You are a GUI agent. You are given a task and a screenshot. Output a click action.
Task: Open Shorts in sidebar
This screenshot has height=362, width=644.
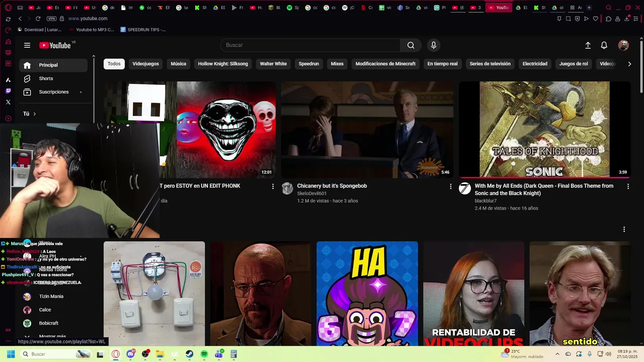pyautogui.click(x=53, y=78)
